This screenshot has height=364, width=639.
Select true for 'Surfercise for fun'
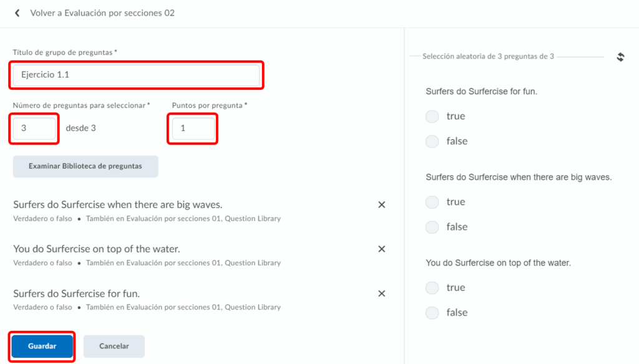point(432,117)
